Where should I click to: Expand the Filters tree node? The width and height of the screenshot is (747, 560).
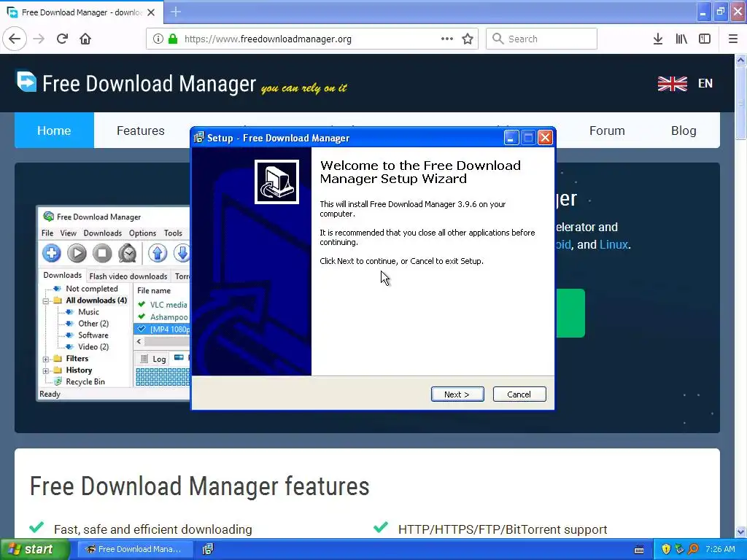pos(46,359)
